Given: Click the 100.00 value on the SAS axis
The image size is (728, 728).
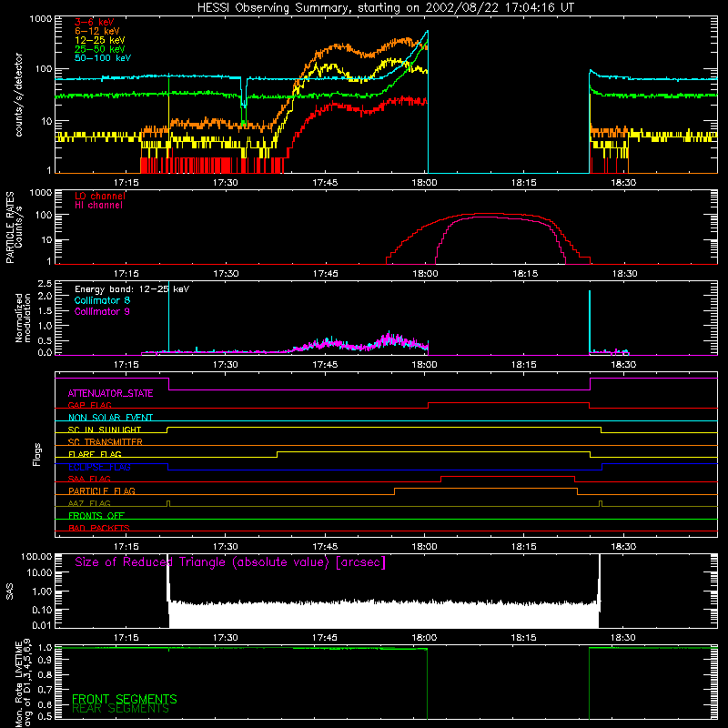Looking at the screenshot, I should point(36,557).
